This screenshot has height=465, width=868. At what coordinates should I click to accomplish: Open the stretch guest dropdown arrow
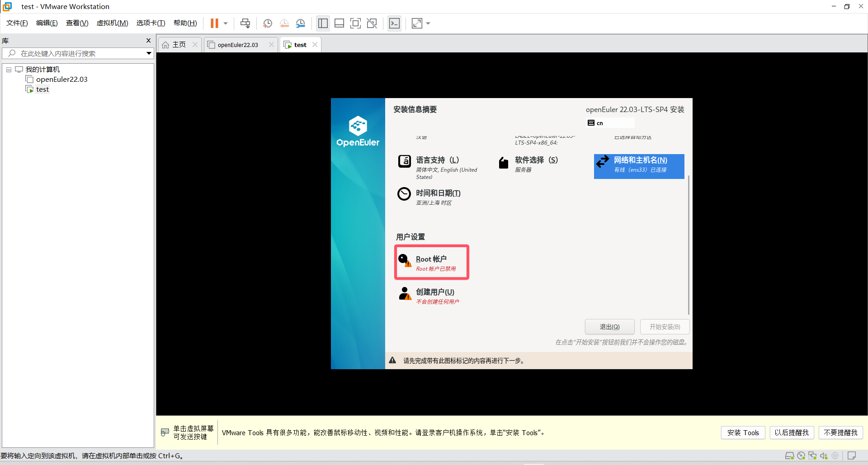coord(428,23)
